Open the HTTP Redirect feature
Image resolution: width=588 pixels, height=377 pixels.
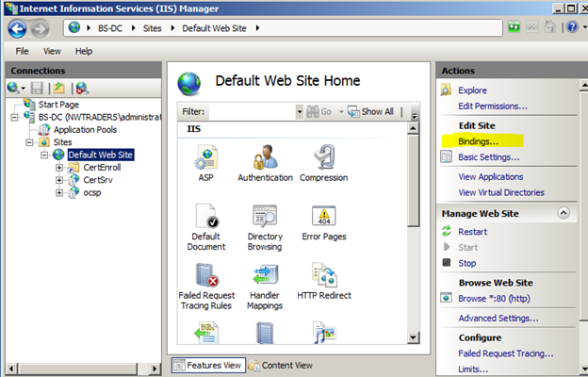[x=324, y=282]
